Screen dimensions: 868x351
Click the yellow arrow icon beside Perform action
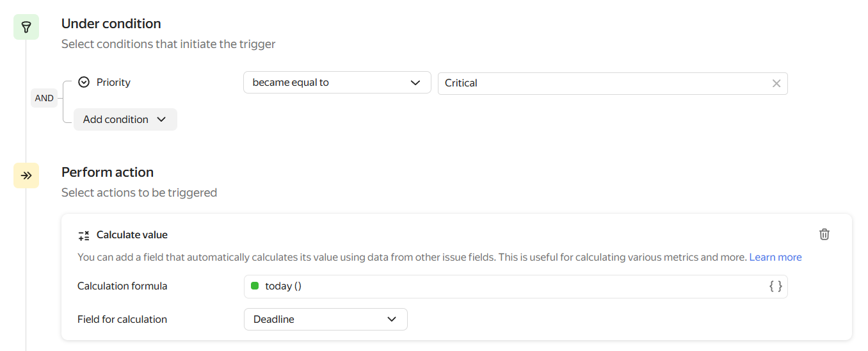26,175
